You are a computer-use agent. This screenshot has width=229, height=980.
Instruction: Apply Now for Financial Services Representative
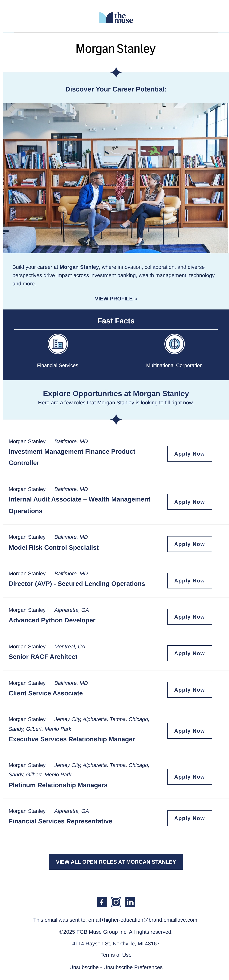189,818
